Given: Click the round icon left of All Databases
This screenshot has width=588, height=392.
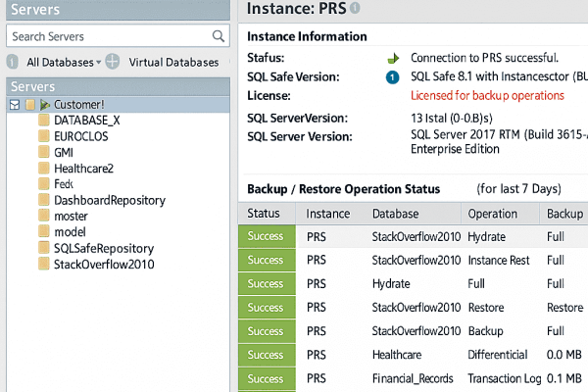Looking at the screenshot, I should (x=13, y=62).
